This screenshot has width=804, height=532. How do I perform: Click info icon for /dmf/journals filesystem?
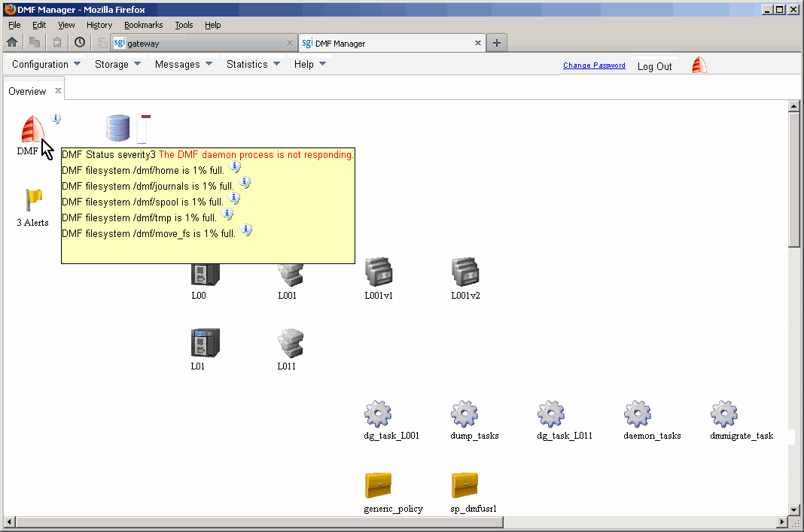click(245, 182)
